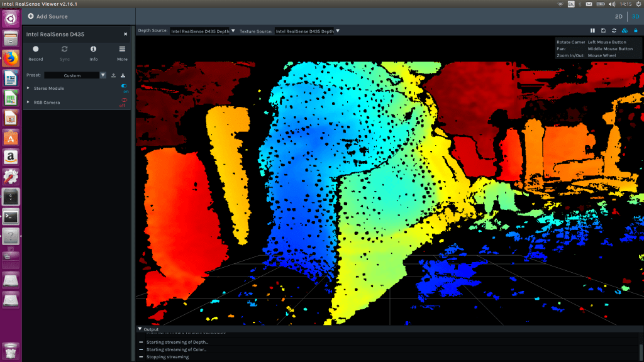Viewport: 644px width, 362px height.
Task: Click the save snapshot floppy disk icon
Action: pos(603,30)
